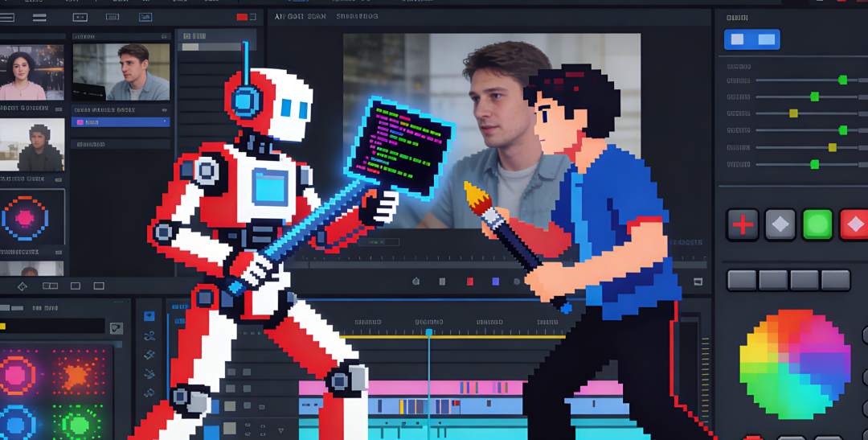Select the man's video thumbnail in media bin
Screen dimensions: 868x440
pos(121,72)
